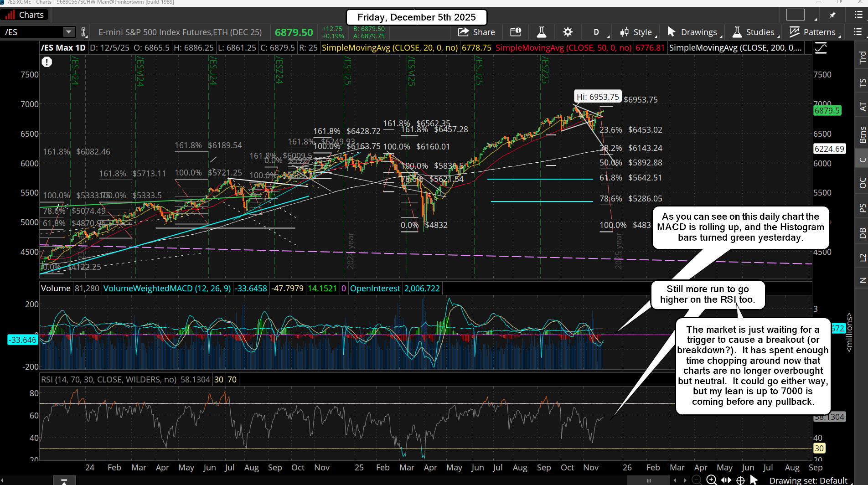This screenshot has height=485, width=868.
Task: Click the zoom in magnifier icon
Action: click(x=711, y=480)
